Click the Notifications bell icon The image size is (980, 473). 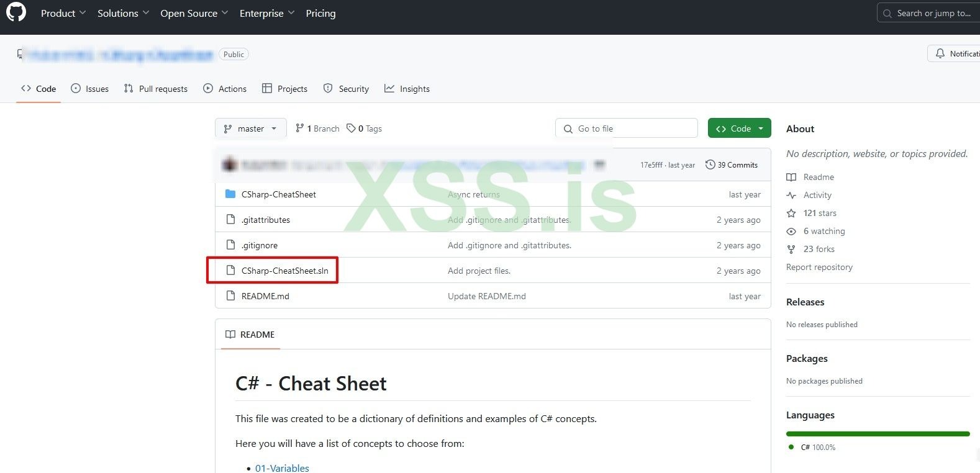(x=940, y=54)
